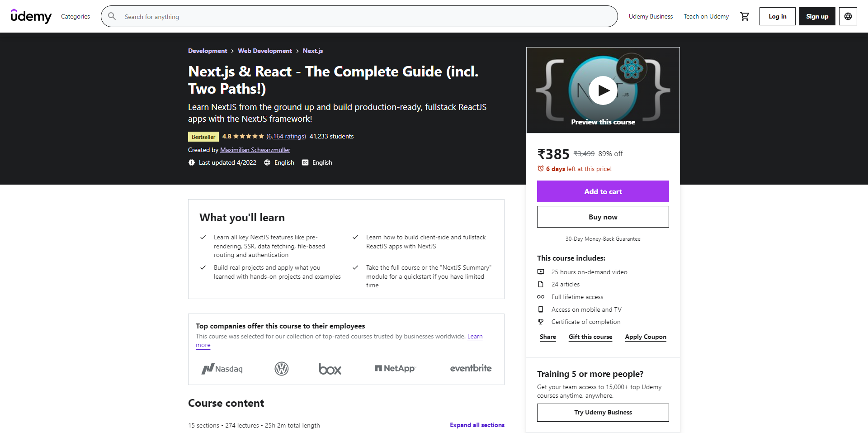Open instructor Maximilian Schwarzmüller's profile
Viewport: 868px width, 433px height.
[255, 150]
